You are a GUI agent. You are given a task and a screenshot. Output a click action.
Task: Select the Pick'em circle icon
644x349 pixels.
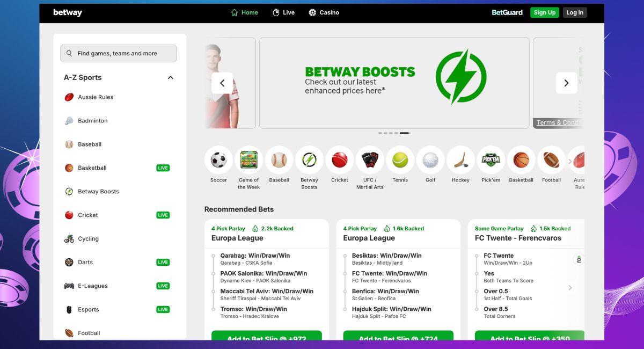tap(491, 160)
